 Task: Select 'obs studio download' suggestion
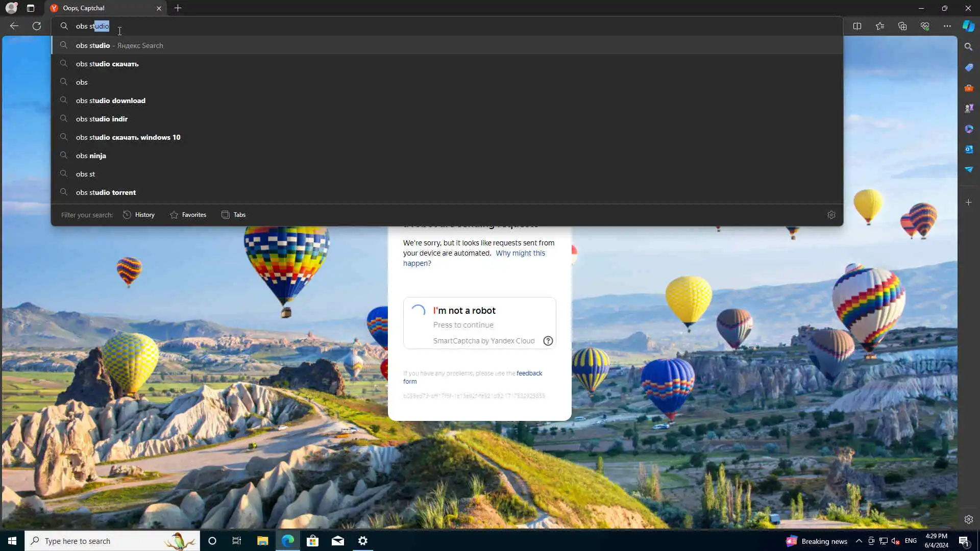[x=111, y=101]
